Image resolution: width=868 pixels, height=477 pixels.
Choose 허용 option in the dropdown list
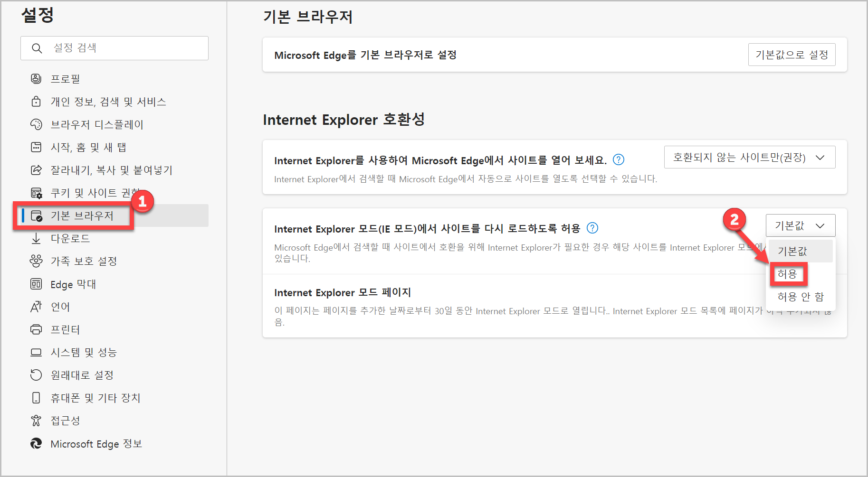tap(801, 274)
